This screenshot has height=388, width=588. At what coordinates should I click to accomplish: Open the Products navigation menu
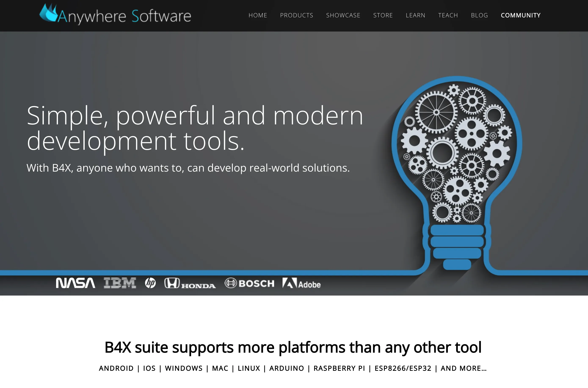297,15
